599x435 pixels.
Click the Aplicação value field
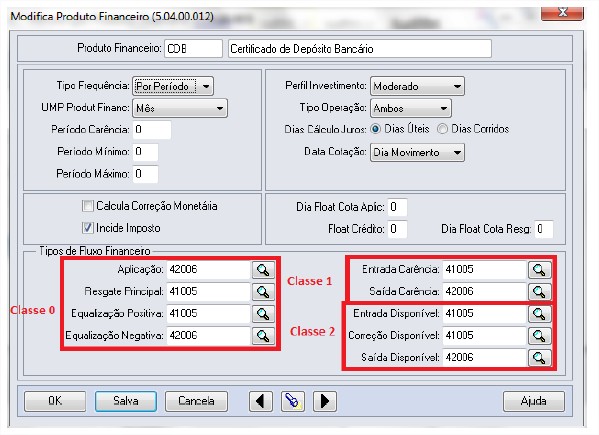click(209, 270)
